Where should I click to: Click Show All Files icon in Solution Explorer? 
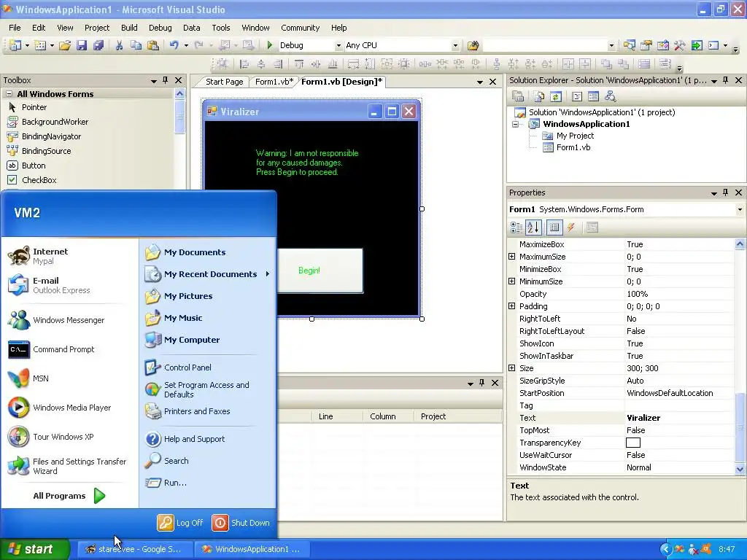pos(539,97)
